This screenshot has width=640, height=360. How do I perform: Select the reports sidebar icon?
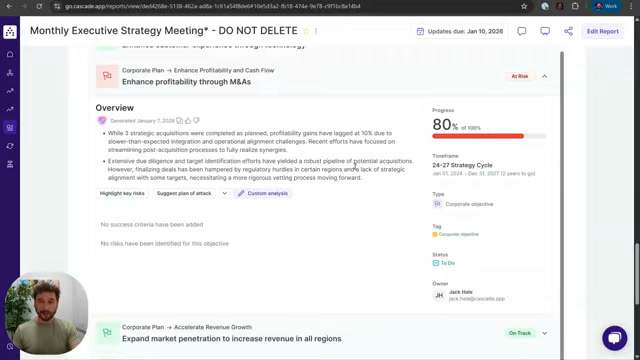(10, 128)
